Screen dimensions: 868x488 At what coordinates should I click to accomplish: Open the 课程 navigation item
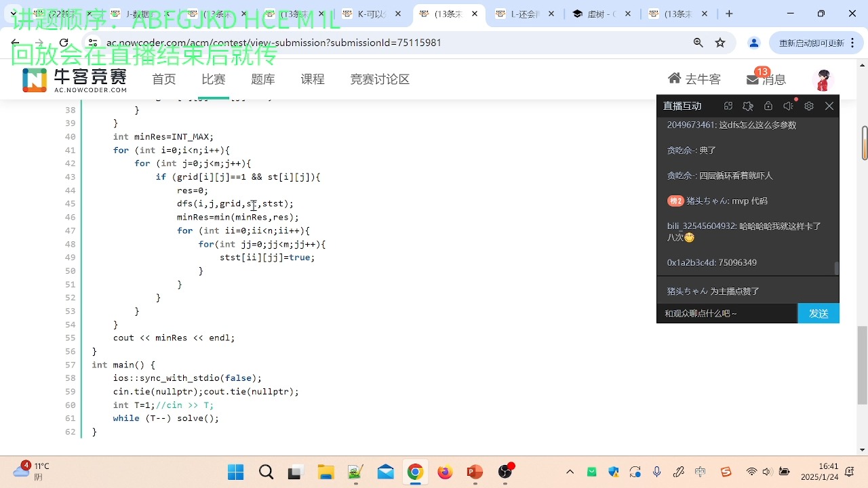click(x=313, y=79)
